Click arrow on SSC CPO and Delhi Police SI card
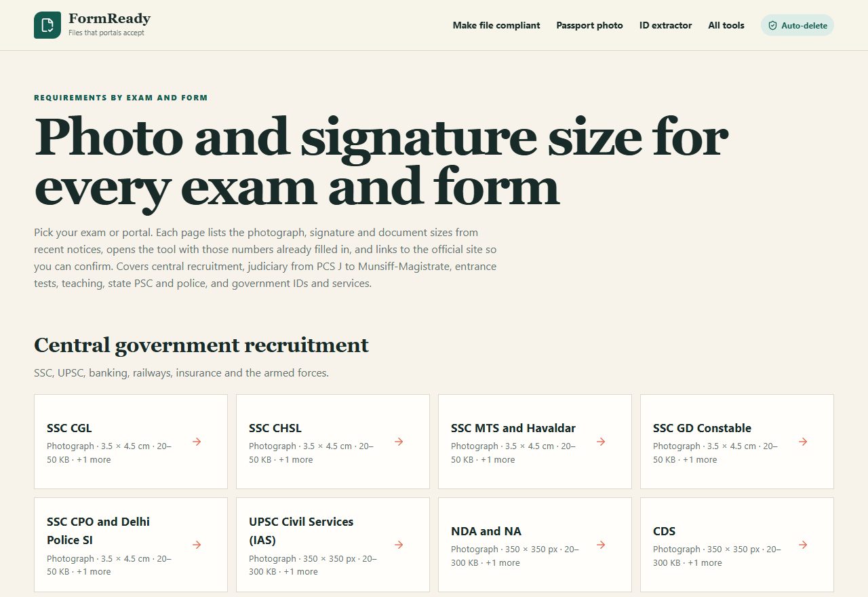This screenshot has height=597, width=868. pos(197,545)
